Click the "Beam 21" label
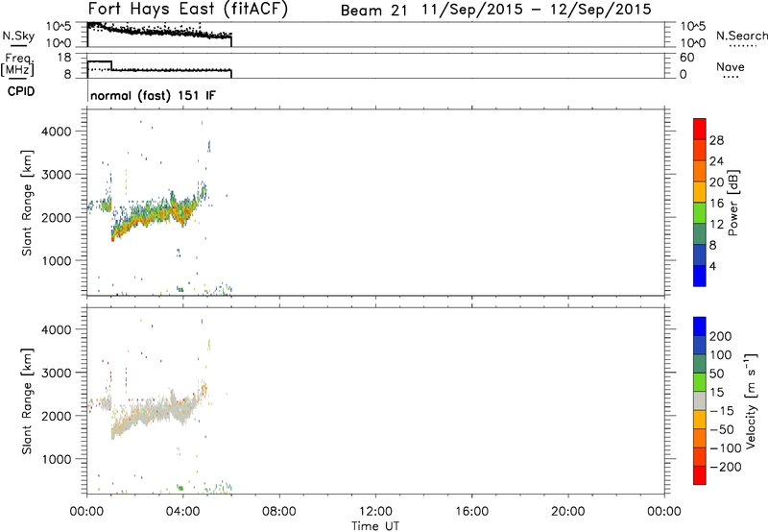 click(374, 11)
